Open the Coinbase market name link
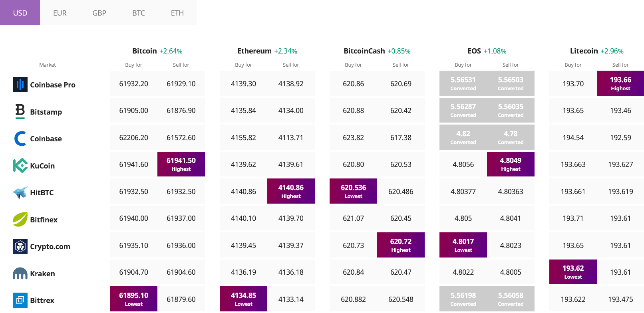Screen dimensions: 644x313 (x=46, y=139)
